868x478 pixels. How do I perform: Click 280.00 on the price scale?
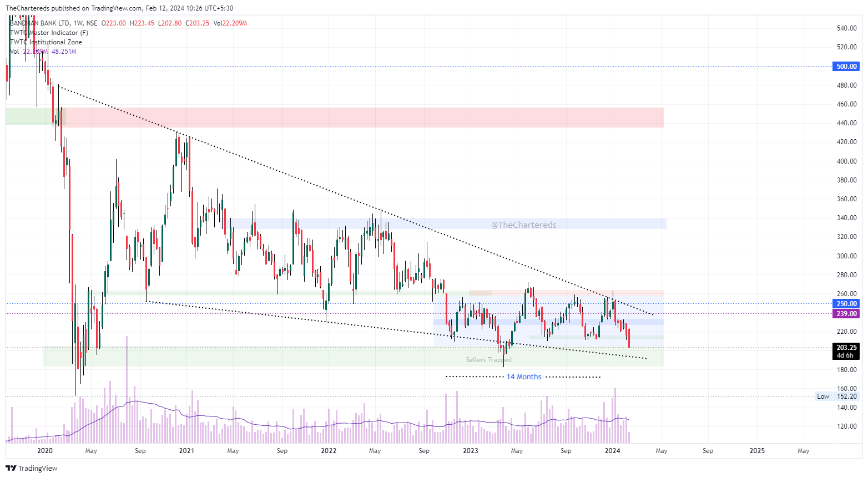tap(846, 275)
